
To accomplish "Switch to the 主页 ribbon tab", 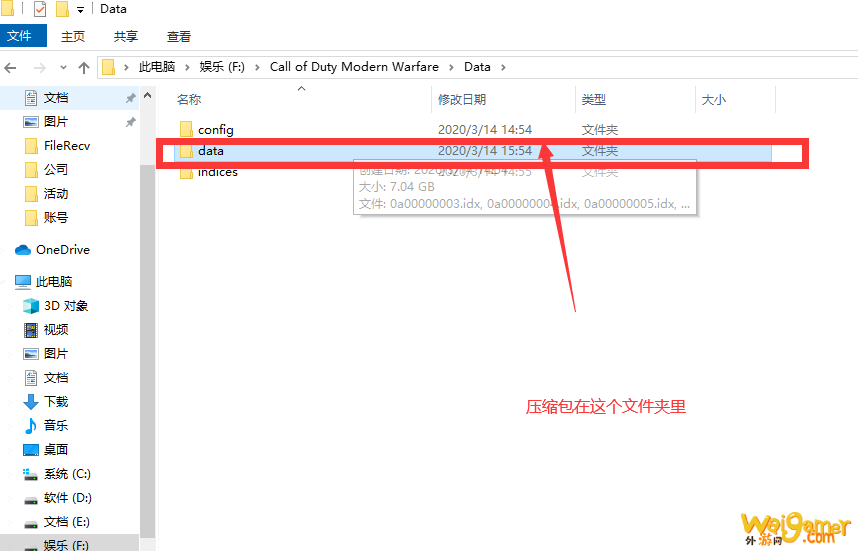I will 73,37.
